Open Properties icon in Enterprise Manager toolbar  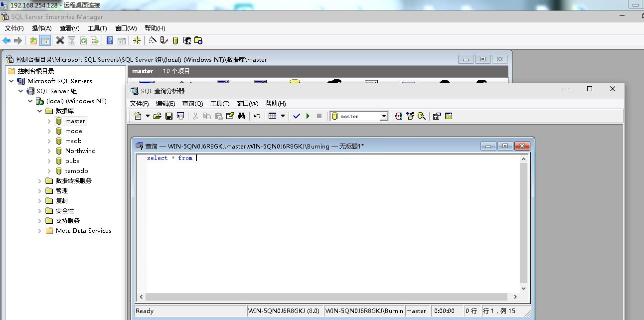click(72, 41)
